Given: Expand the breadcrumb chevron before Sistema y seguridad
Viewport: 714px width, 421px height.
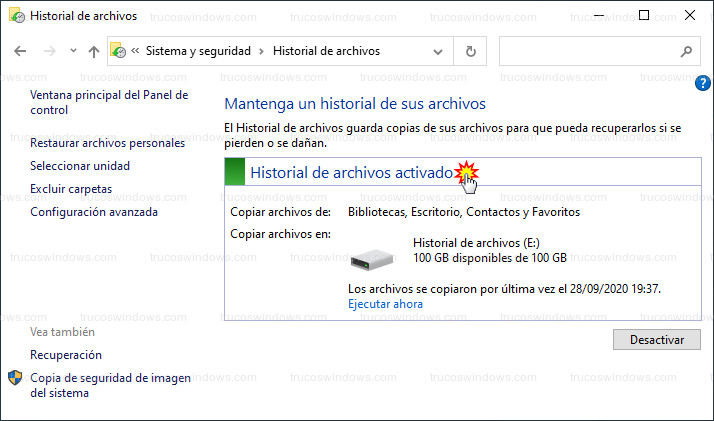Looking at the screenshot, I should [x=135, y=51].
